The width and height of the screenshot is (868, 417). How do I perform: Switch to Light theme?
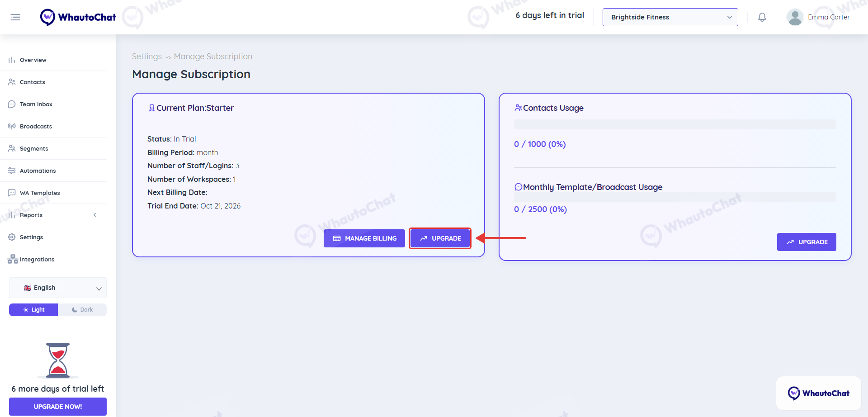pyautogui.click(x=33, y=310)
